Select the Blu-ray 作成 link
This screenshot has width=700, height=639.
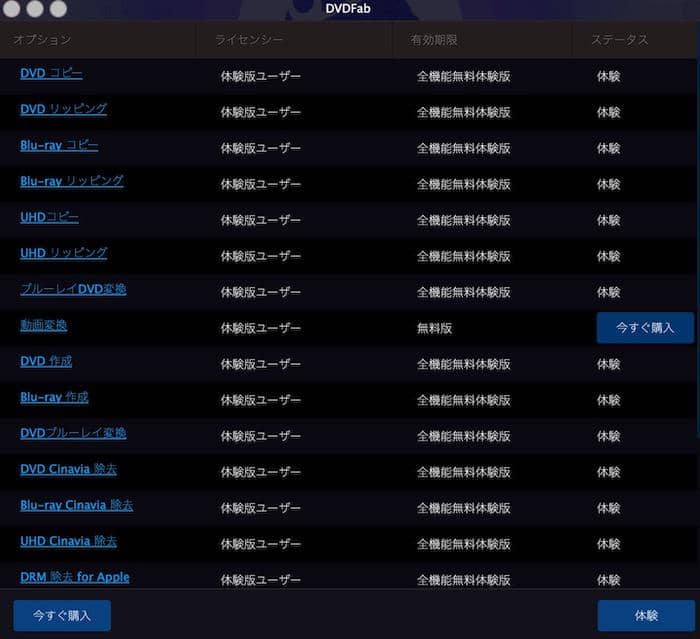(x=54, y=397)
